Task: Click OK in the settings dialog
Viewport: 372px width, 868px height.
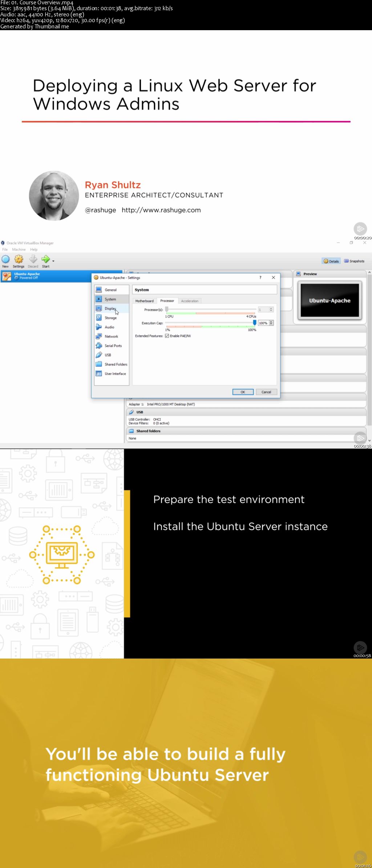Action: [243, 392]
